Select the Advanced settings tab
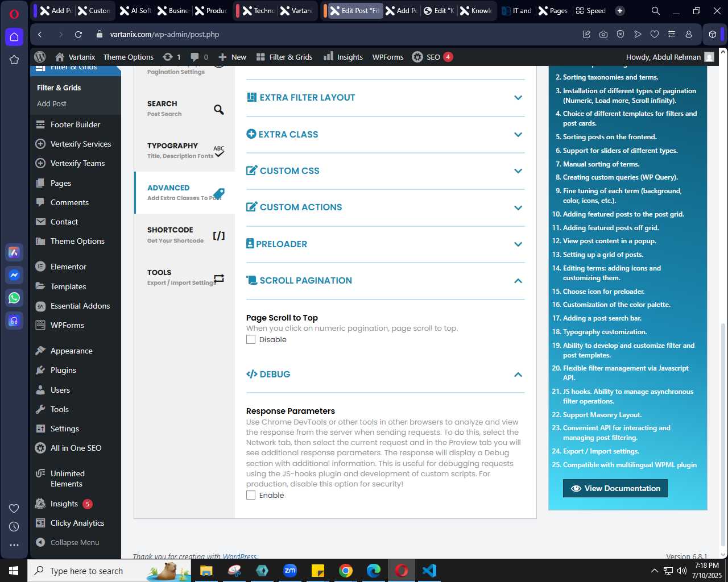Screen dimensions: 728x582 coord(185,193)
